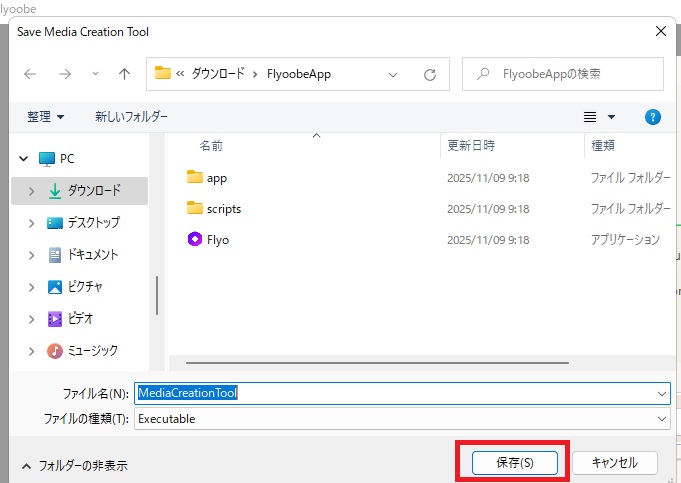Open the 整理 menu

click(46, 117)
